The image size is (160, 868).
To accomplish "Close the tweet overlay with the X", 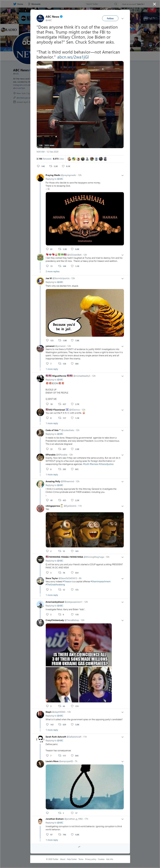I will [x=154, y=4].
